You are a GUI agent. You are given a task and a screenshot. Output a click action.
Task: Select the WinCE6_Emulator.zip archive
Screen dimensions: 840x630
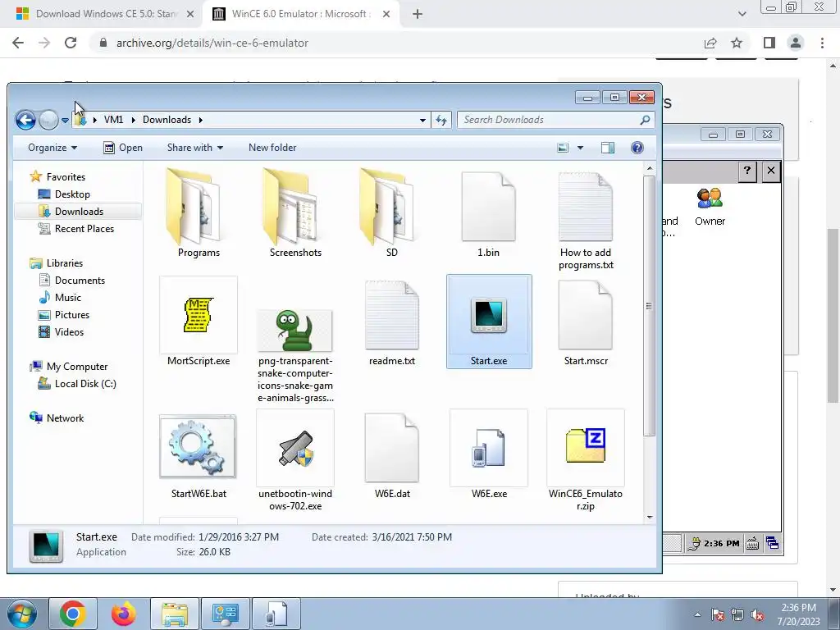click(586, 461)
